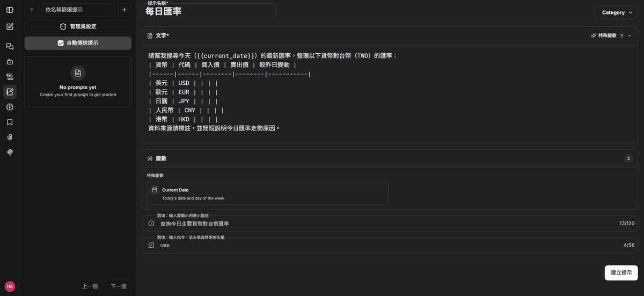Click the 13/120 character counter

[627, 223]
